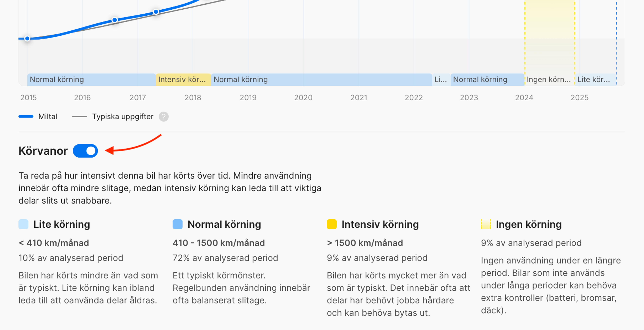Select the first Normal körning period bar

click(x=91, y=80)
